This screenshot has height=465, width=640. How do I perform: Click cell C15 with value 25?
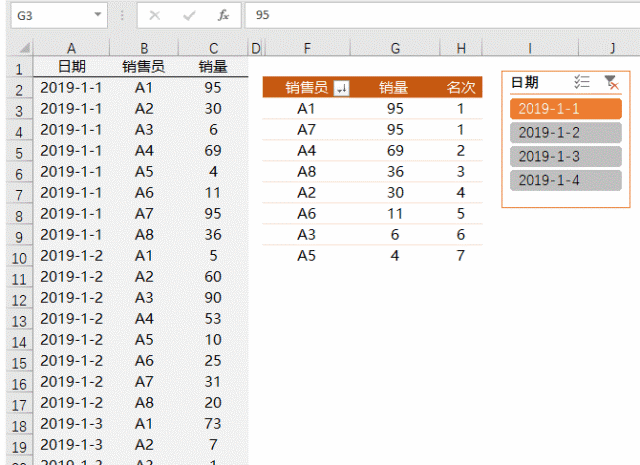(213, 360)
